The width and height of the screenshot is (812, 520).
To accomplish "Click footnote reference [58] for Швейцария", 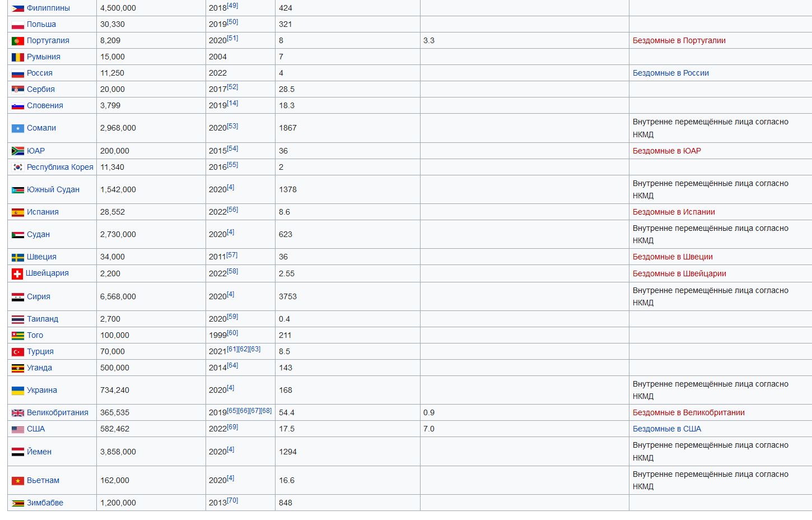I will click(x=232, y=271).
